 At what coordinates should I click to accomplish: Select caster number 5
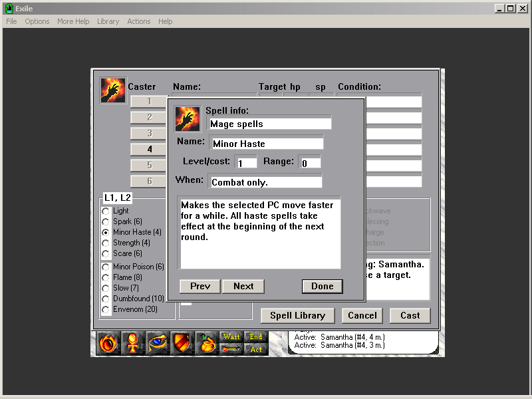tap(149, 165)
